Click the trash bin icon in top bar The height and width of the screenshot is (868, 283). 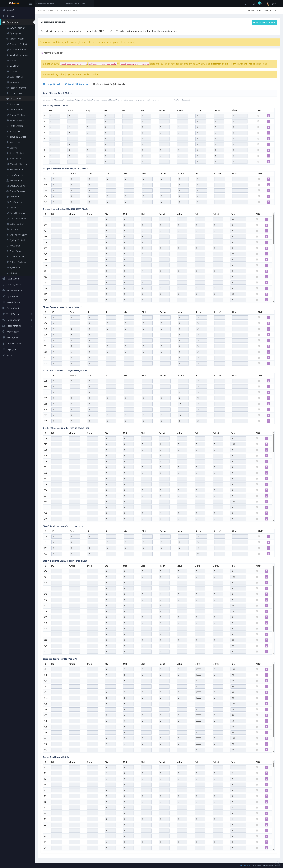(x=246, y=4)
